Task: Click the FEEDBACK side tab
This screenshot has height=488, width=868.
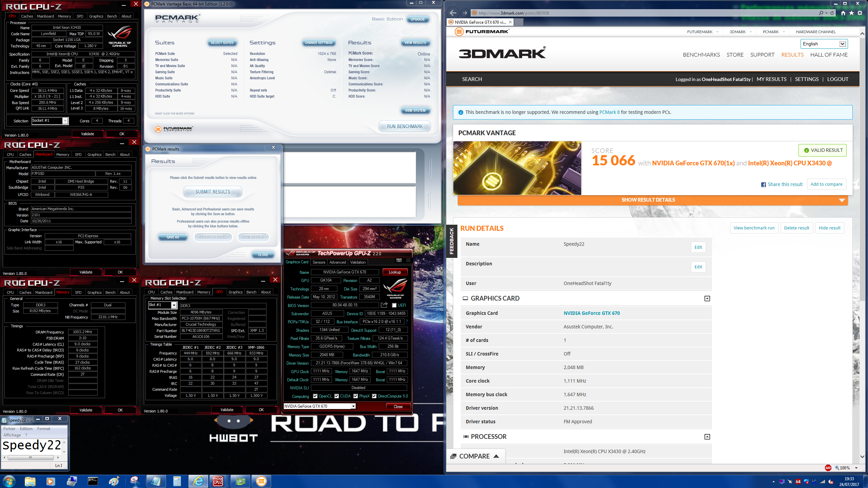Action: point(452,241)
